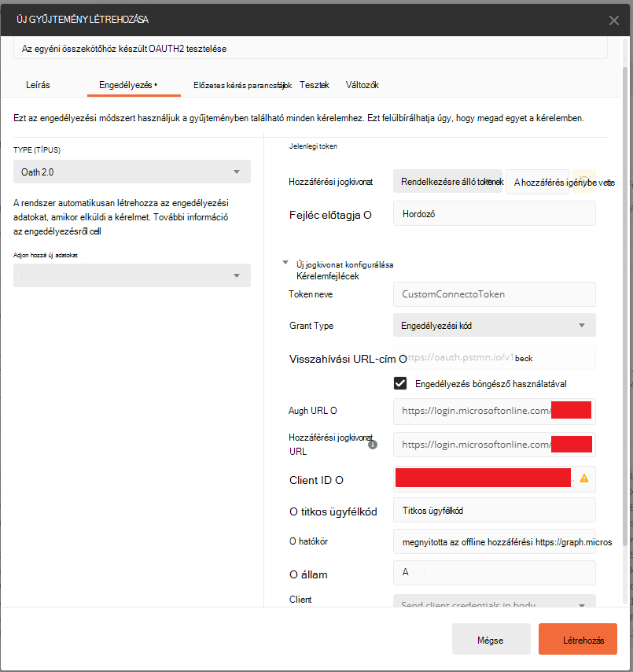Image resolution: width=633 pixels, height=672 pixels.
Task: Click the Mégse button
Action: tap(491, 639)
